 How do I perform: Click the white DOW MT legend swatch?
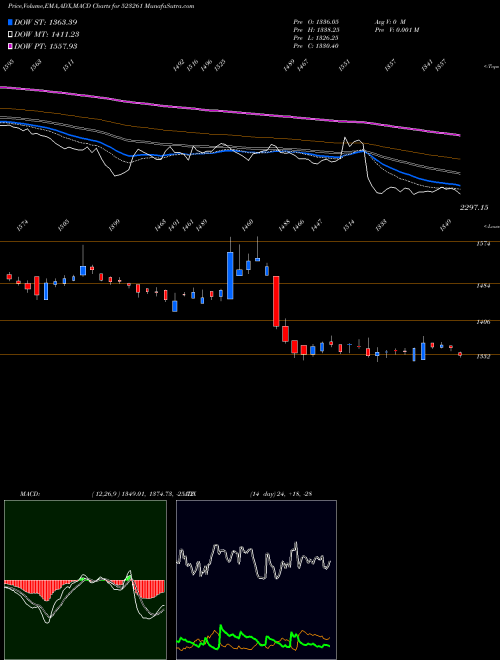(10, 35)
